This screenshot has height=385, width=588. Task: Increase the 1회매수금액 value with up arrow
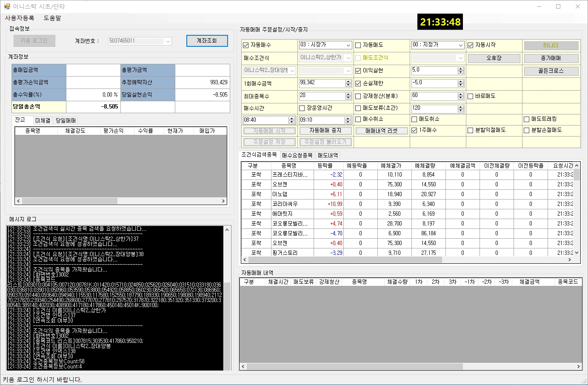348,81
